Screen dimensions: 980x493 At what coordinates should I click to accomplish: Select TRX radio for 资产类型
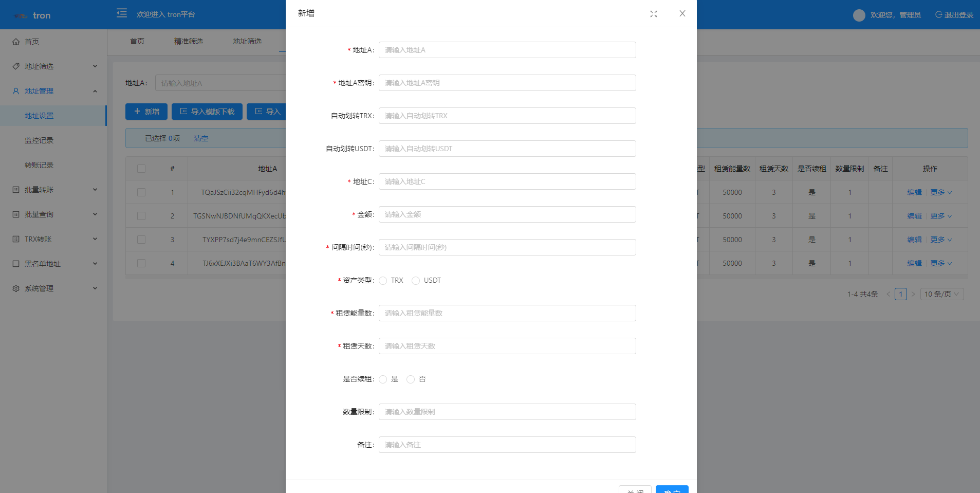(383, 281)
